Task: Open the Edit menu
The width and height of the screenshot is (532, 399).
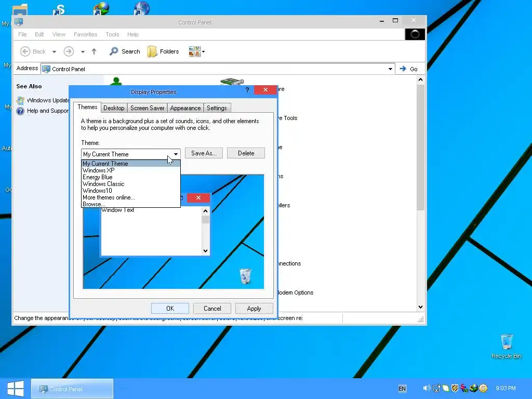Action: pyautogui.click(x=39, y=34)
